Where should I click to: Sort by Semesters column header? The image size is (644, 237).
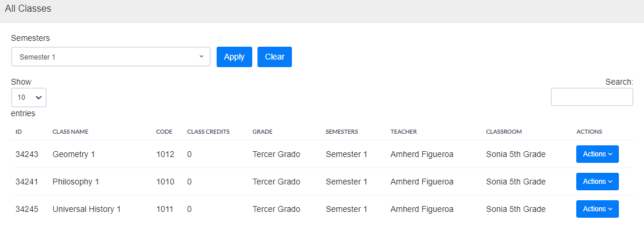coord(342,132)
